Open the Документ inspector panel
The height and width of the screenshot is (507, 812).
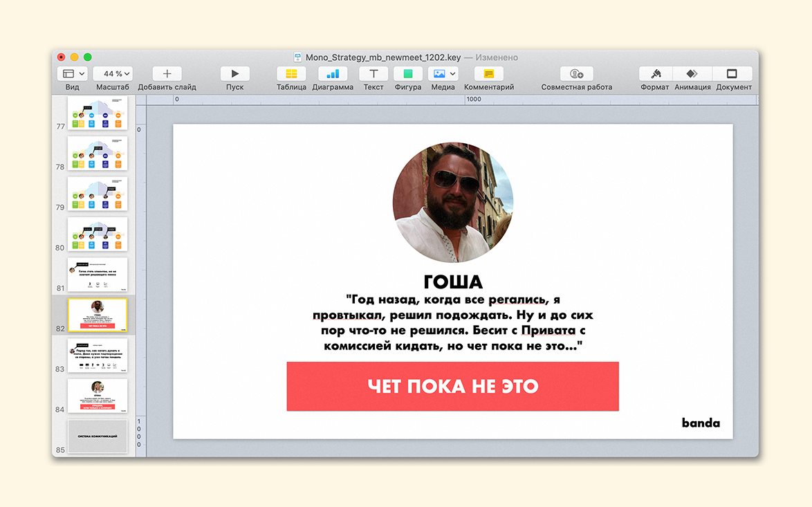pyautogui.click(x=732, y=73)
